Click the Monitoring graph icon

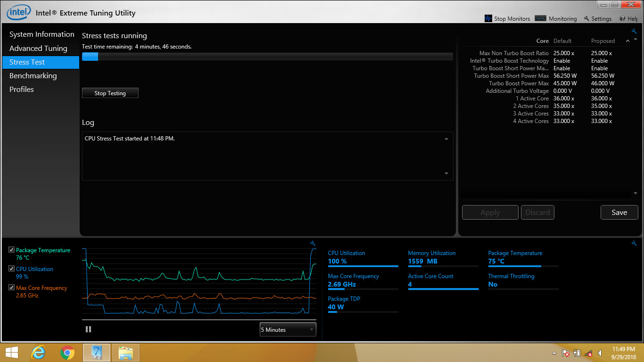pos(541,18)
